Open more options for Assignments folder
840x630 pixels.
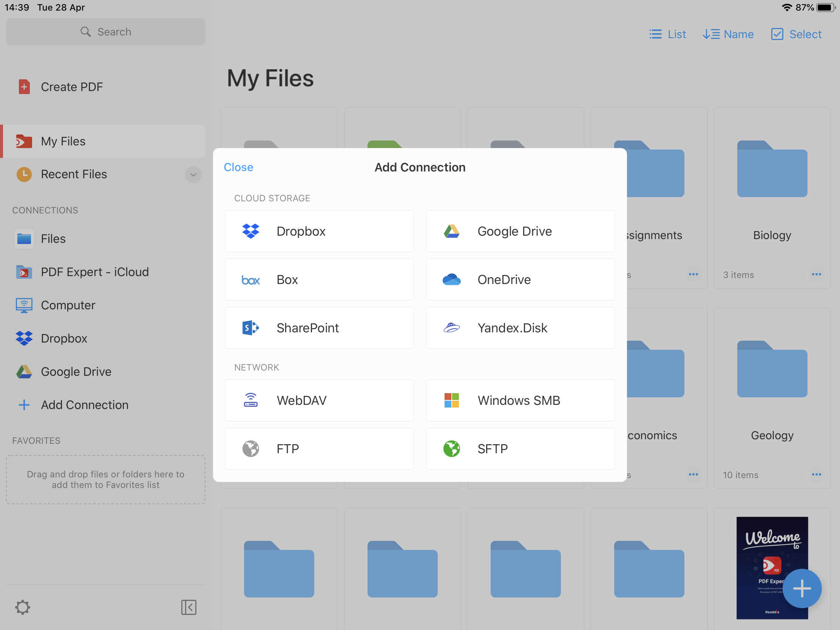(x=693, y=274)
